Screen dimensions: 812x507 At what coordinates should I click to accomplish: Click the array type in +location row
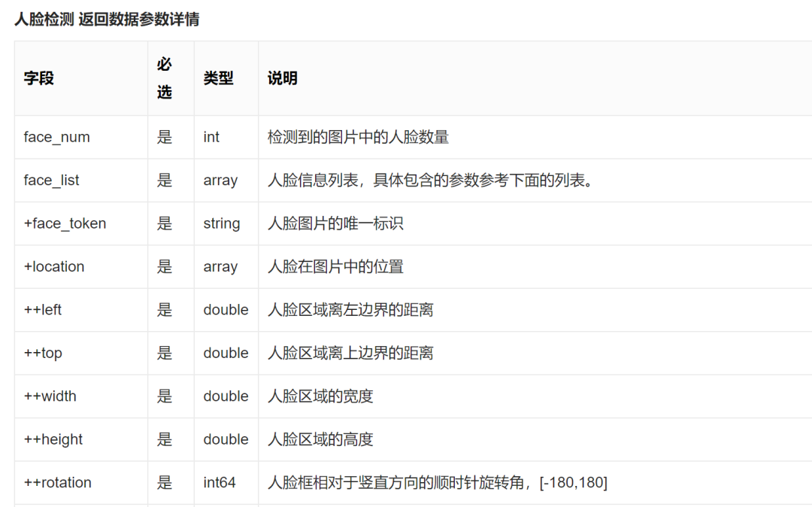tap(220, 267)
